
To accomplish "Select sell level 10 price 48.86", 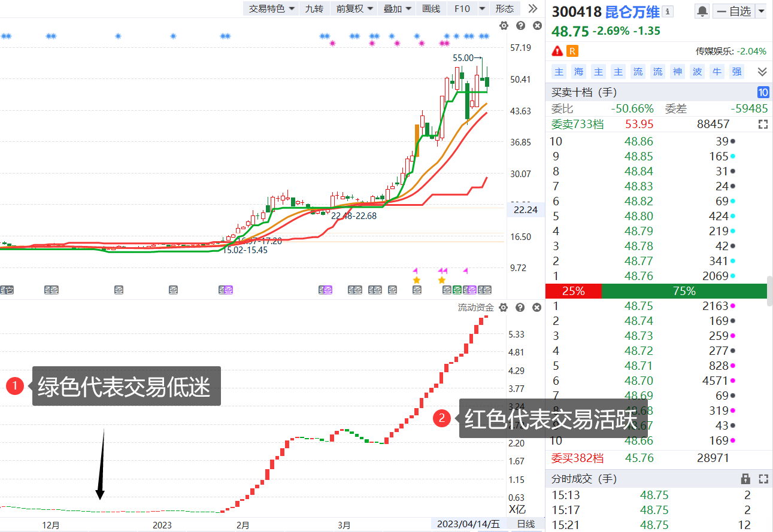I will 639,141.
